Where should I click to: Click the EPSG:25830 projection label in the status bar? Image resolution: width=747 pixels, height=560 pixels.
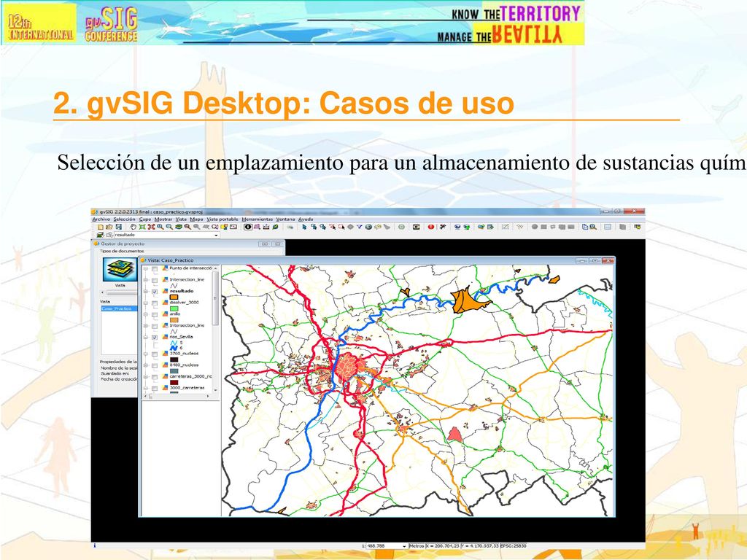coord(513,546)
